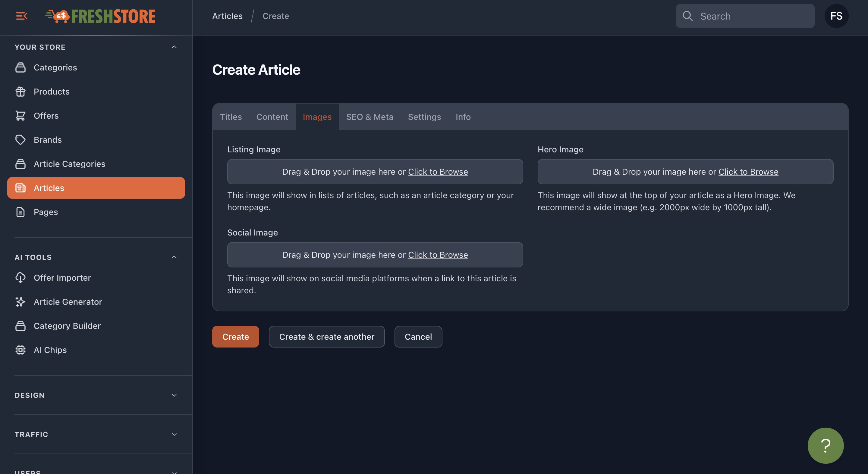Click the Listing Image drop zone
This screenshot has width=868, height=474.
pyautogui.click(x=375, y=172)
